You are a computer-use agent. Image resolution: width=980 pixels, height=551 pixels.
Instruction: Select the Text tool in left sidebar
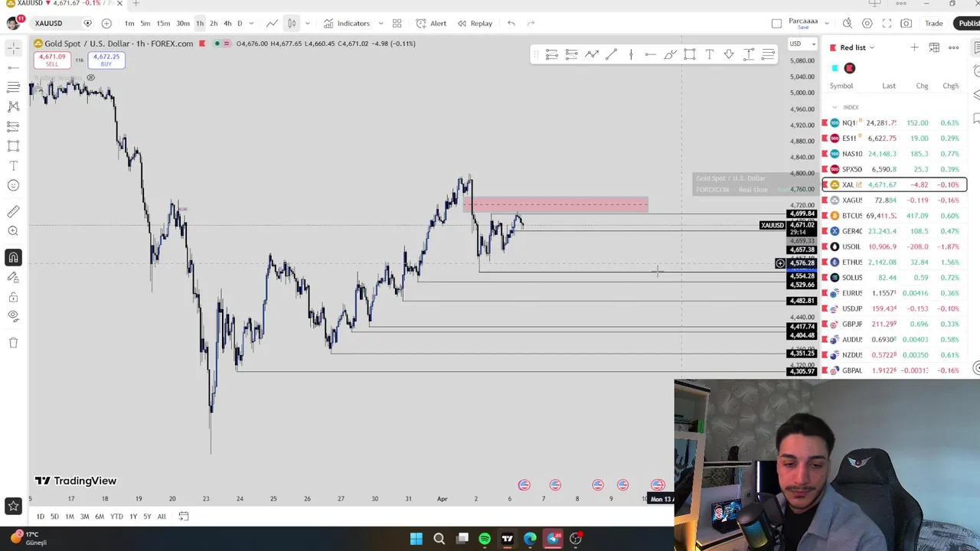pos(13,166)
